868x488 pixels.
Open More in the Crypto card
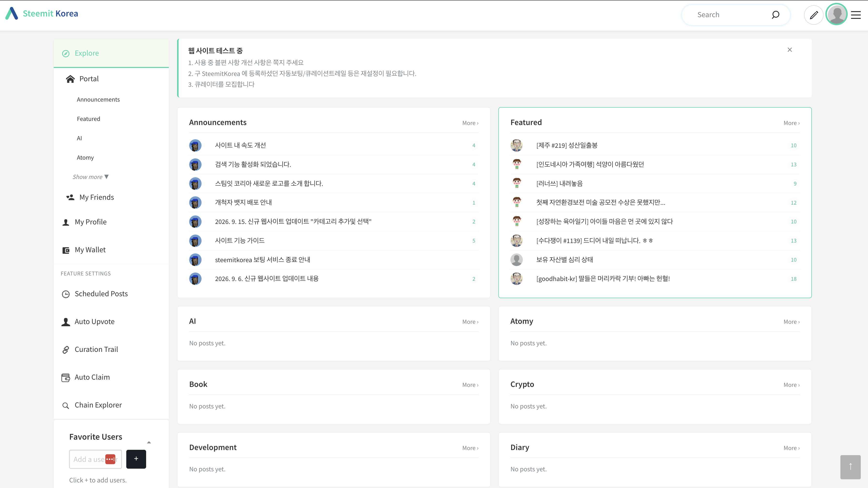791,384
